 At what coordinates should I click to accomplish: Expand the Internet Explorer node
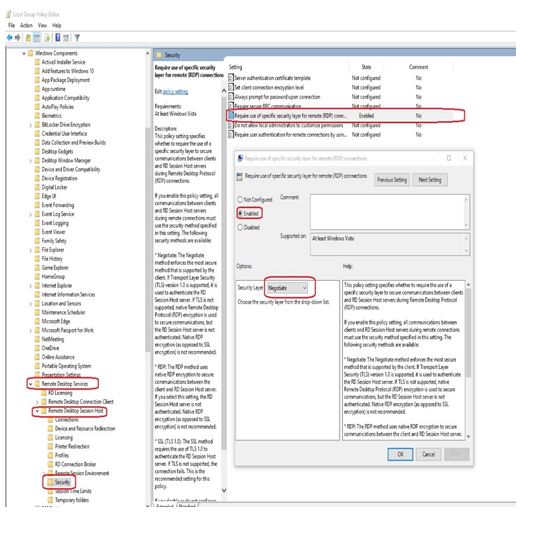tap(30, 286)
